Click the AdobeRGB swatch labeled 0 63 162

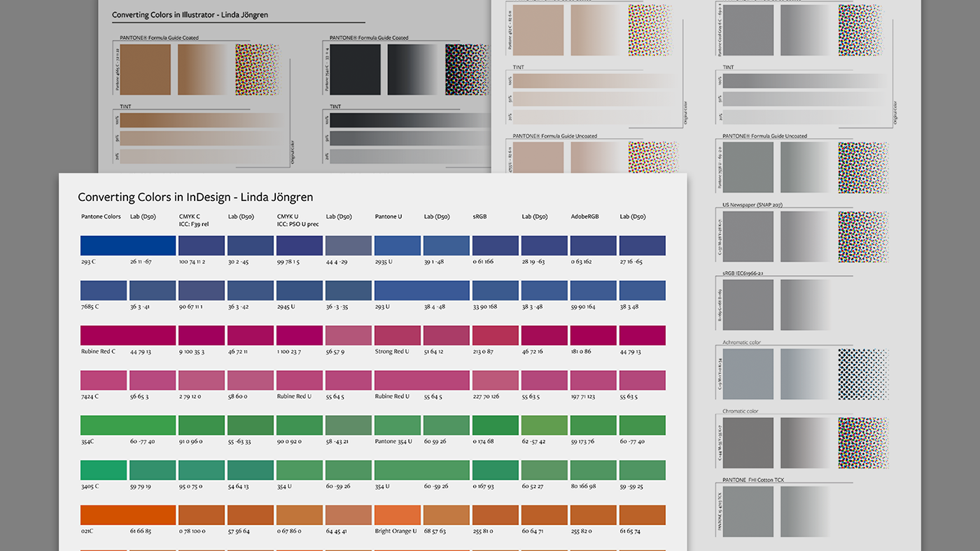(594, 246)
